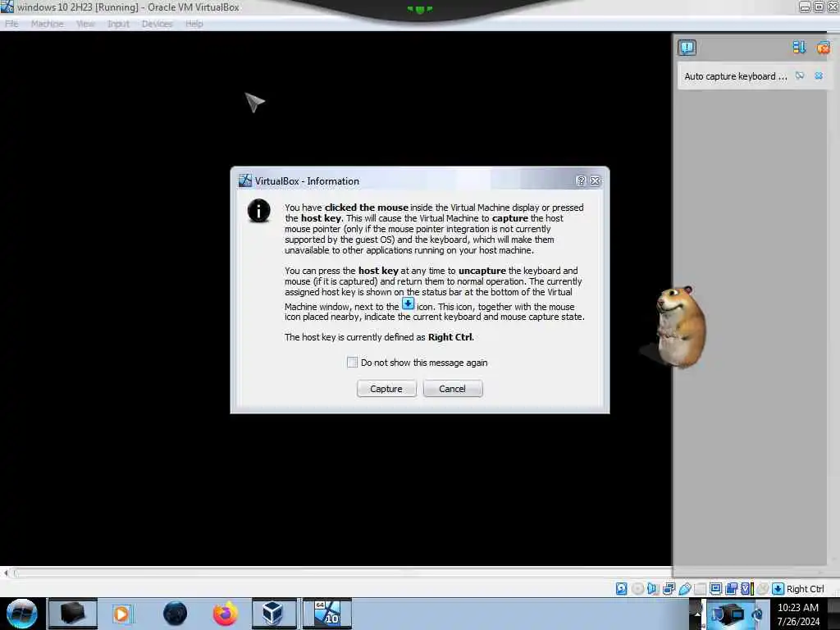
Task: Click the audio status bar icon
Action: (653, 589)
